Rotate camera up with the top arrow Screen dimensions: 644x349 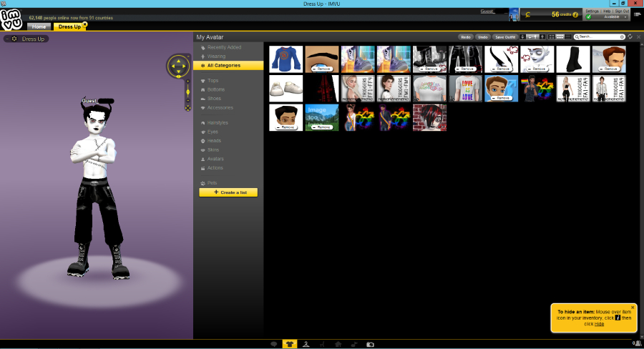pyautogui.click(x=179, y=61)
